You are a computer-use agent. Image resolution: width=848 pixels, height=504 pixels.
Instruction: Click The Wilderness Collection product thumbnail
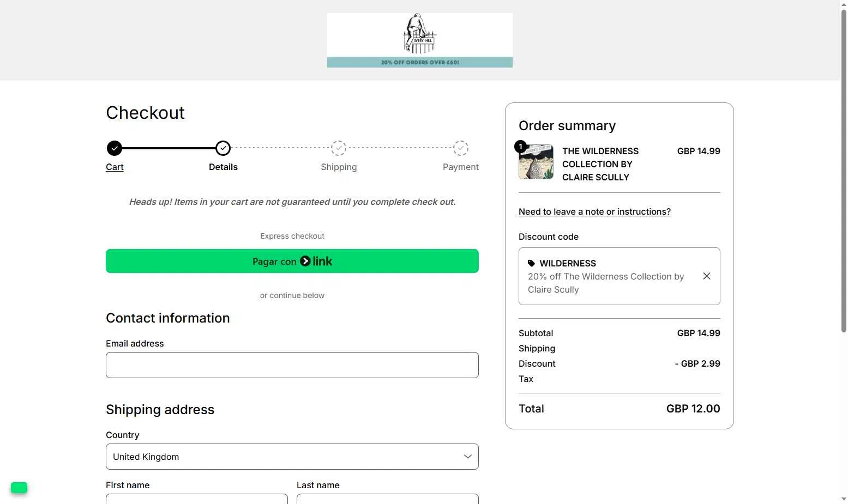tap(536, 162)
